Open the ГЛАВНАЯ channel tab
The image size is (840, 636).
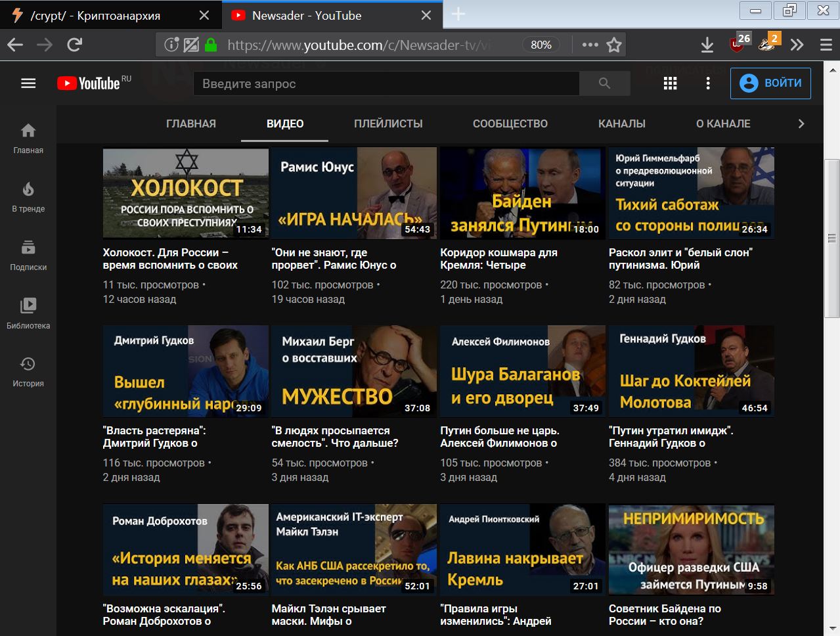191,124
